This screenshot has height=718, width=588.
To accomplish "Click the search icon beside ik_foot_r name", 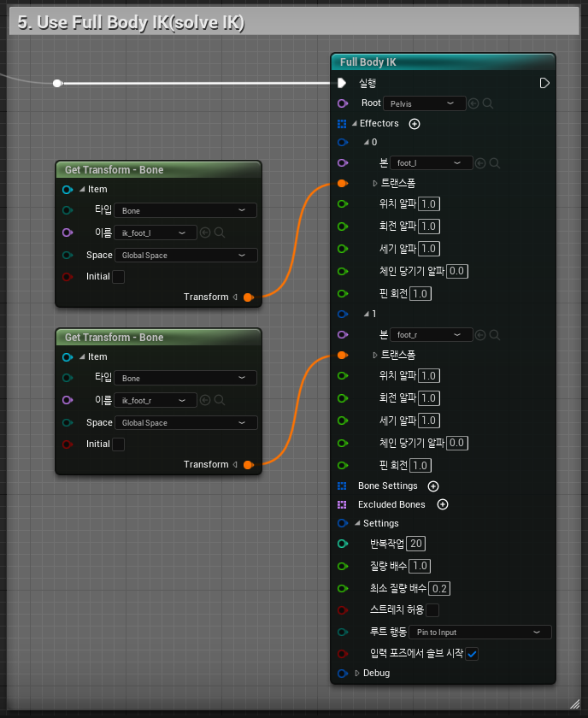I will click(x=220, y=400).
